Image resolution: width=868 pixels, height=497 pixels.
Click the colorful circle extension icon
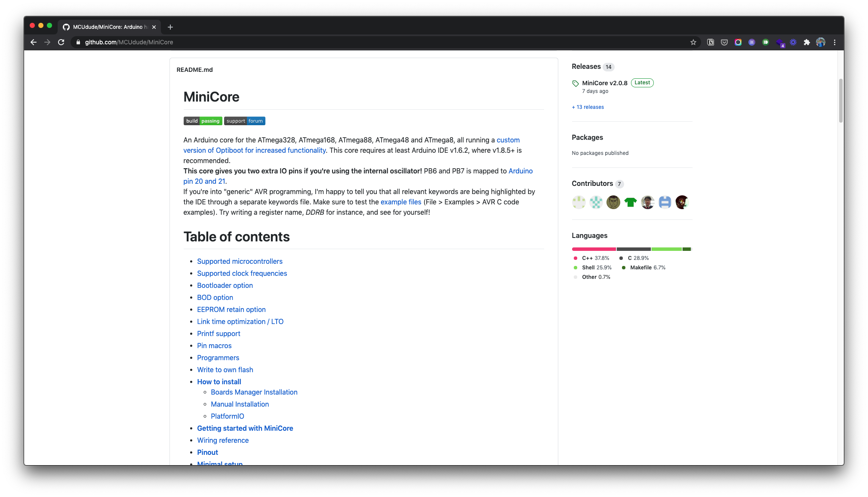coord(738,42)
